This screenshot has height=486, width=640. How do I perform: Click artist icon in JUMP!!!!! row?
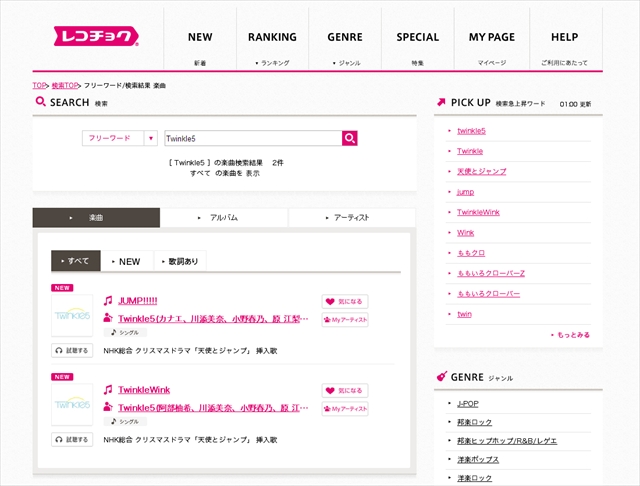tap(108, 317)
